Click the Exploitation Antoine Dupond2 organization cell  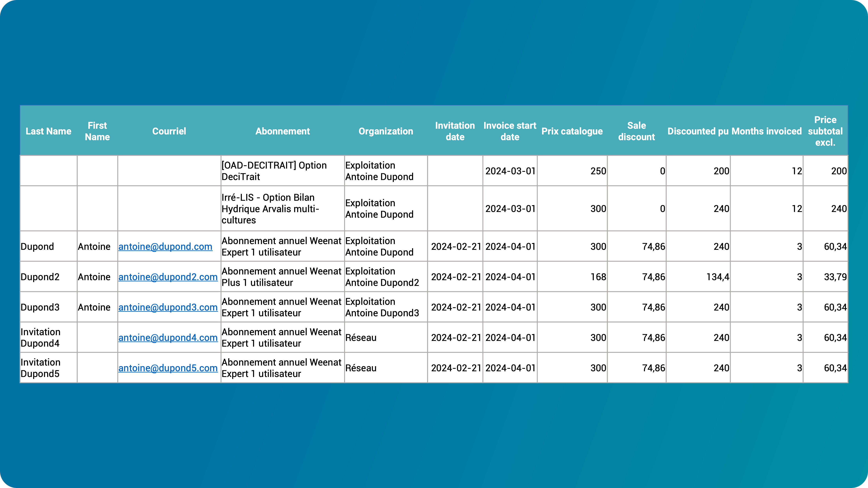pyautogui.click(x=386, y=277)
